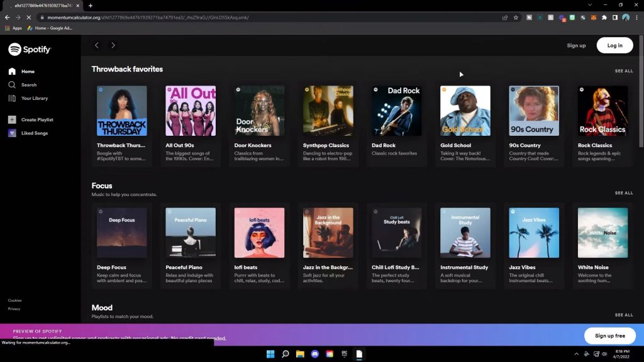Viewport: 644px width, 362px height.
Task: Click the Sign up link
Action: [576, 45]
